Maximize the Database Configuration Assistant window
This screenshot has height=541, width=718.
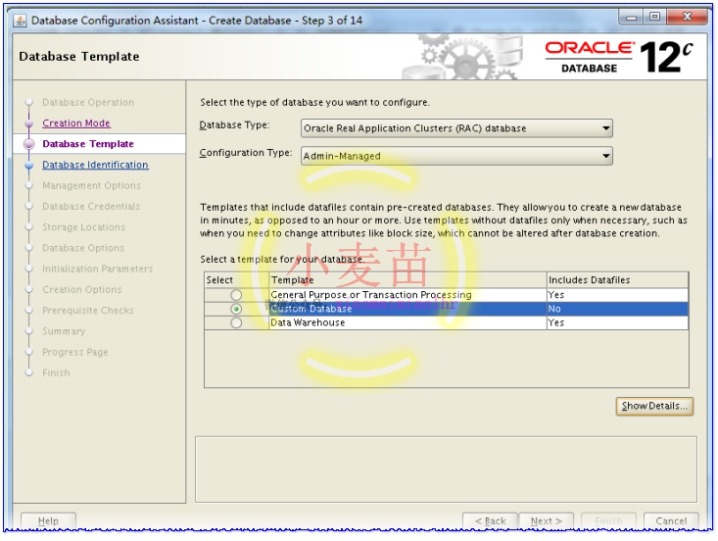click(x=655, y=17)
